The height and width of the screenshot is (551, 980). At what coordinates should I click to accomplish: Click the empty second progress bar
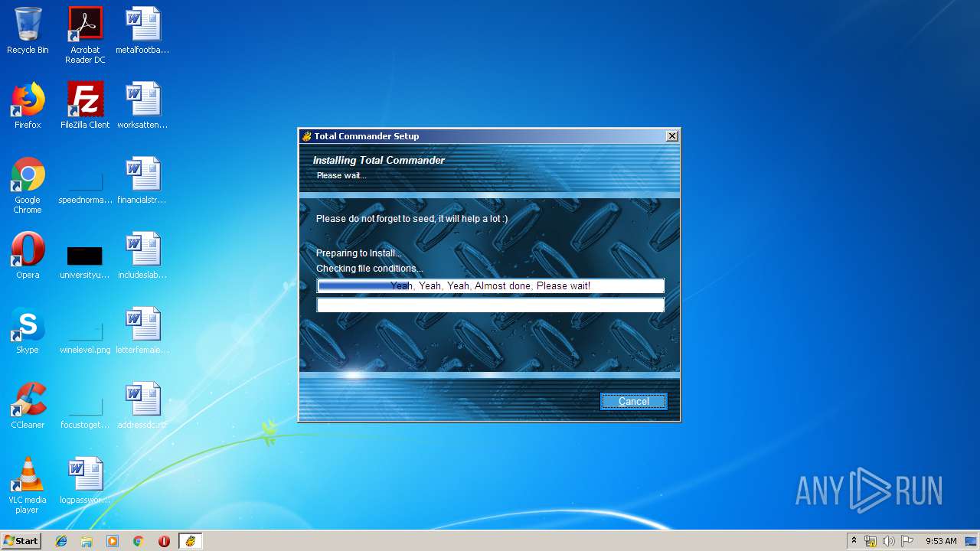coord(490,305)
